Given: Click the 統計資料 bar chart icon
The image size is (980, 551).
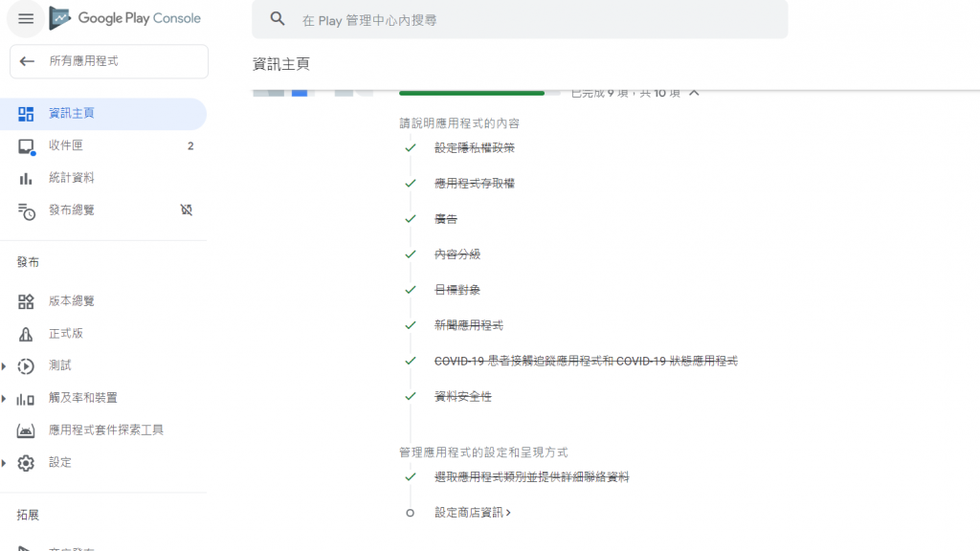Looking at the screenshot, I should (26, 179).
